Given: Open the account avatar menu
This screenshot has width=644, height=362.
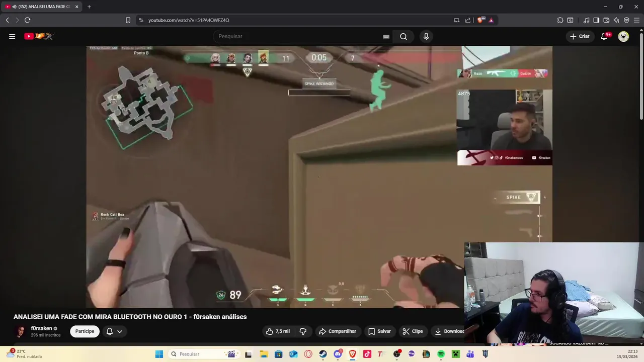Looking at the screenshot, I should pyautogui.click(x=623, y=36).
